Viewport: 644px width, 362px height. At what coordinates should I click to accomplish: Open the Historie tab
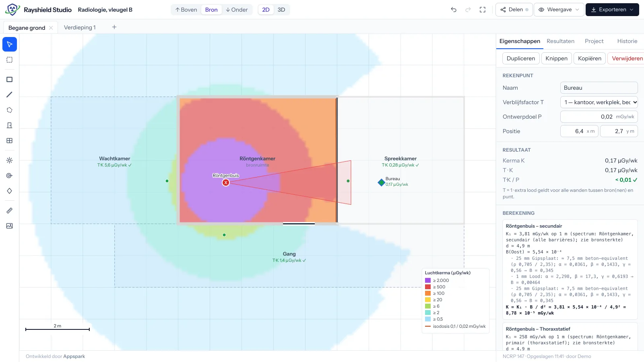coord(627,41)
